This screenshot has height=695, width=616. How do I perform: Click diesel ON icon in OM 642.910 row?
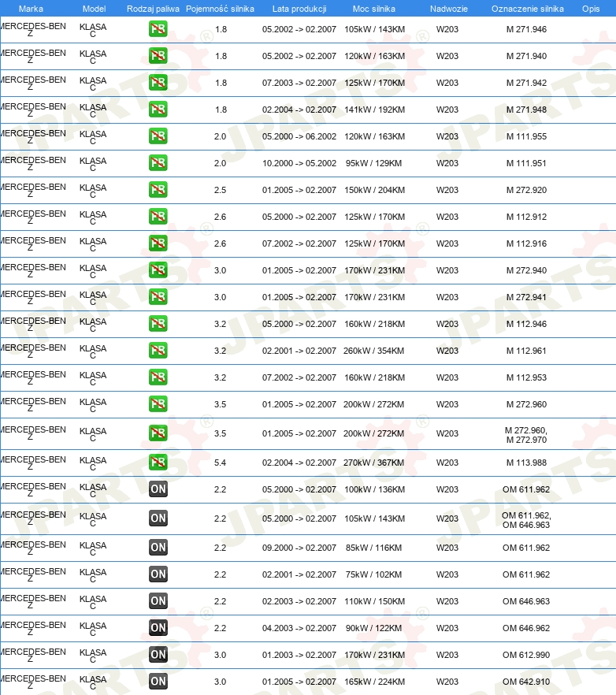[158, 682]
